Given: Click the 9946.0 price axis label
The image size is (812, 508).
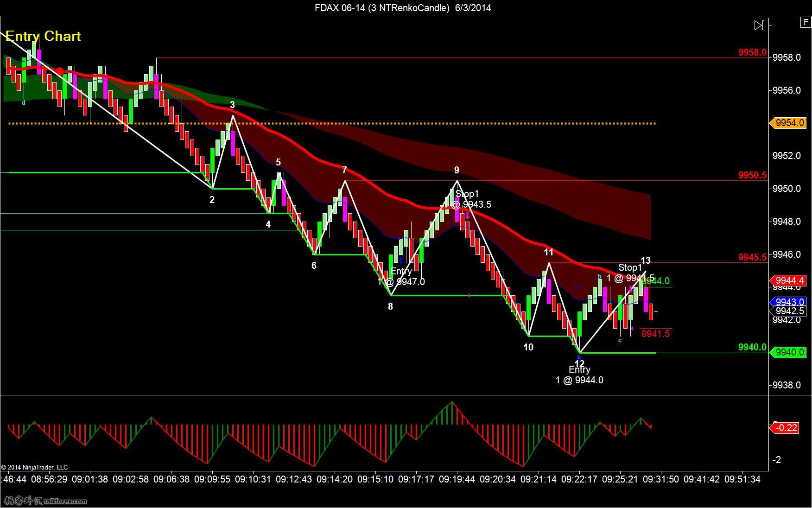Looking at the screenshot, I should [x=787, y=254].
